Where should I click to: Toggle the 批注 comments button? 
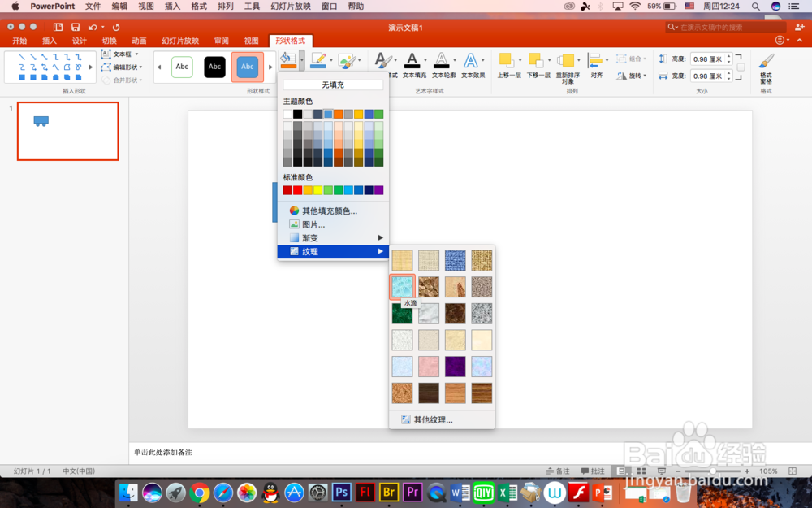593,471
